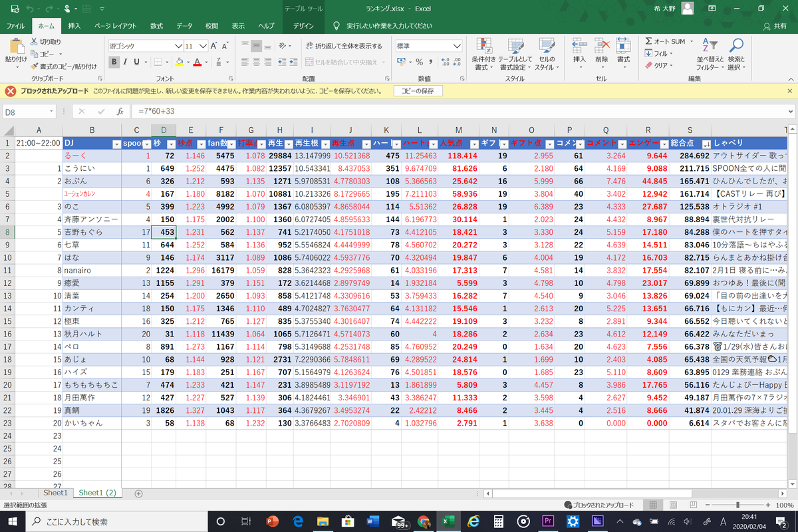Viewport: 798px width, 532px height.
Task: Switch to the Design (デザイン) tab
Action: (x=303, y=26)
